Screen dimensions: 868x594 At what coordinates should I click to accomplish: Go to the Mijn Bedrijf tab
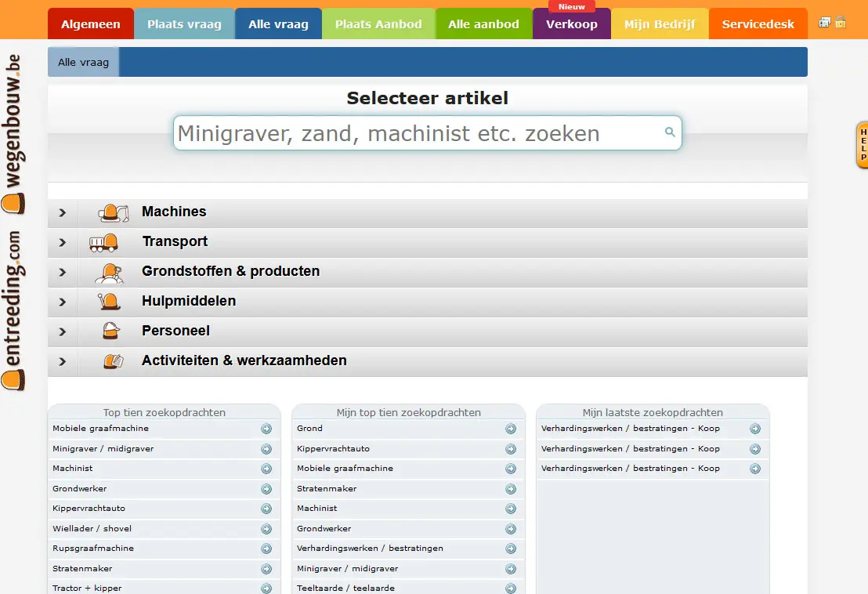[x=660, y=24]
